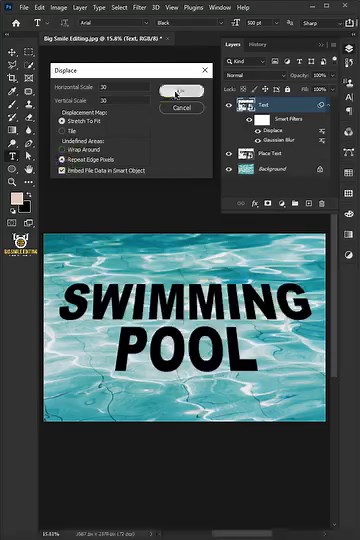Filter layers by type layers icon
The height and width of the screenshot is (540, 360).
(299, 61)
